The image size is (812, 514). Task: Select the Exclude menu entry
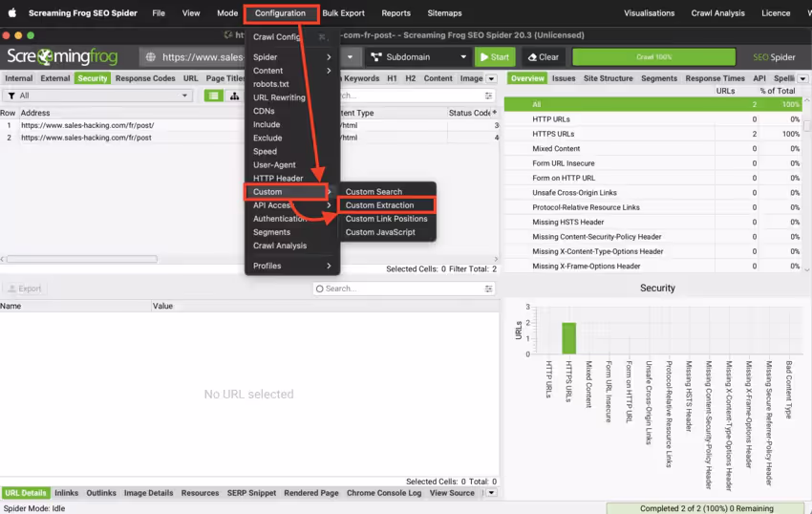click(267, 138)
